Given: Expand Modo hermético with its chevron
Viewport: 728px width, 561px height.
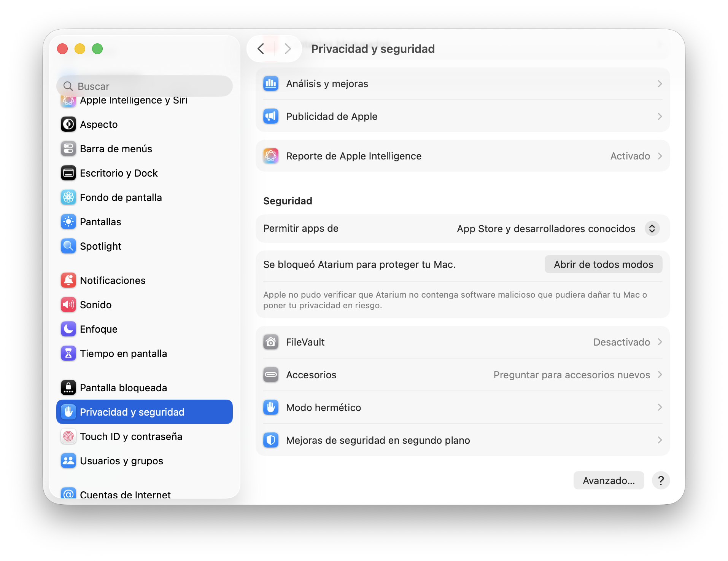Looking at the screenshot, I should (660, 408).
